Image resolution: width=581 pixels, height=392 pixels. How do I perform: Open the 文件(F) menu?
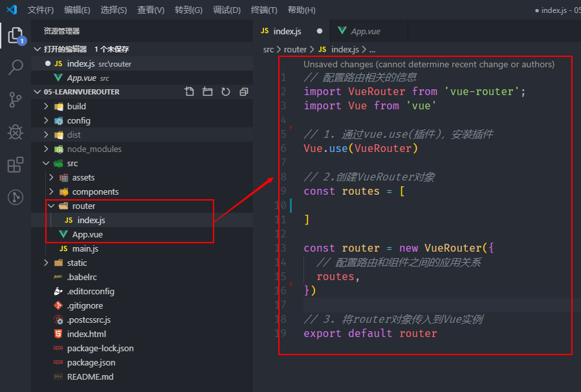pyautogui.click(x=41, y=10)
